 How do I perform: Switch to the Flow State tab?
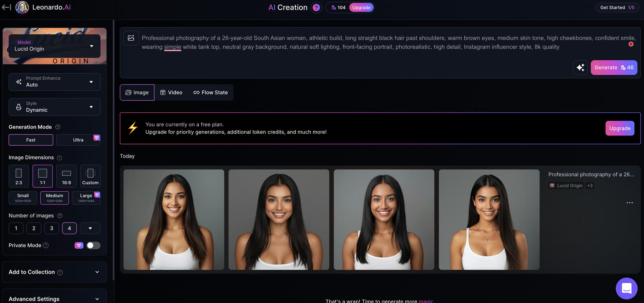pos(211,92)
